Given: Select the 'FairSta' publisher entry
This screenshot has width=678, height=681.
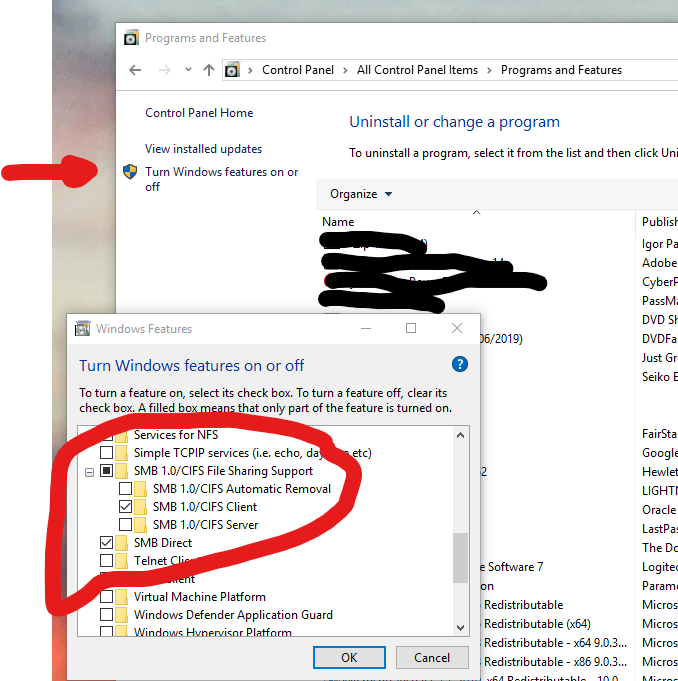Looking at the screenshot, I should click(659, 434).
